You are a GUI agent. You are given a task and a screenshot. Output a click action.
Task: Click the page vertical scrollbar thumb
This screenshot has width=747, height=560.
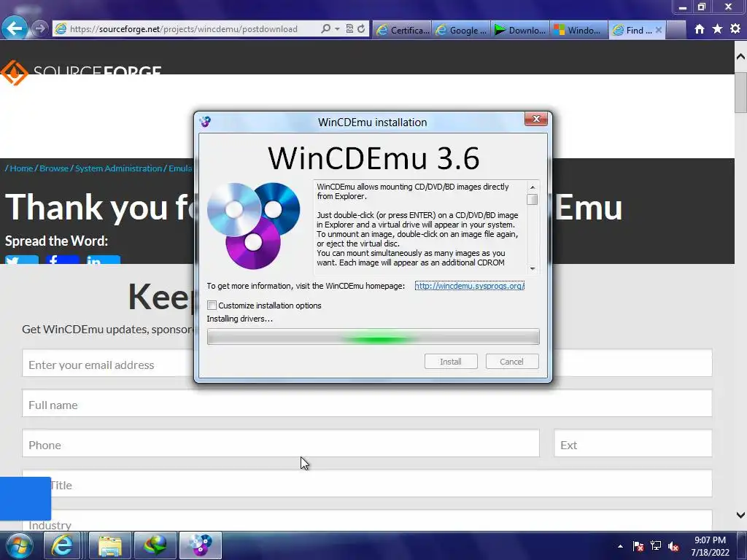coord(740,93)
